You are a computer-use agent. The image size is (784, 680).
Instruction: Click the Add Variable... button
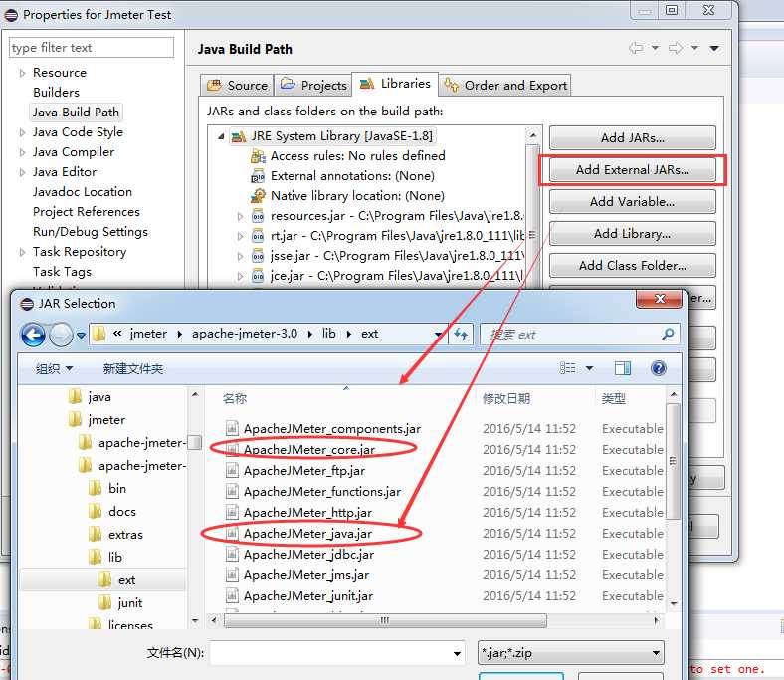coord(633,202)
